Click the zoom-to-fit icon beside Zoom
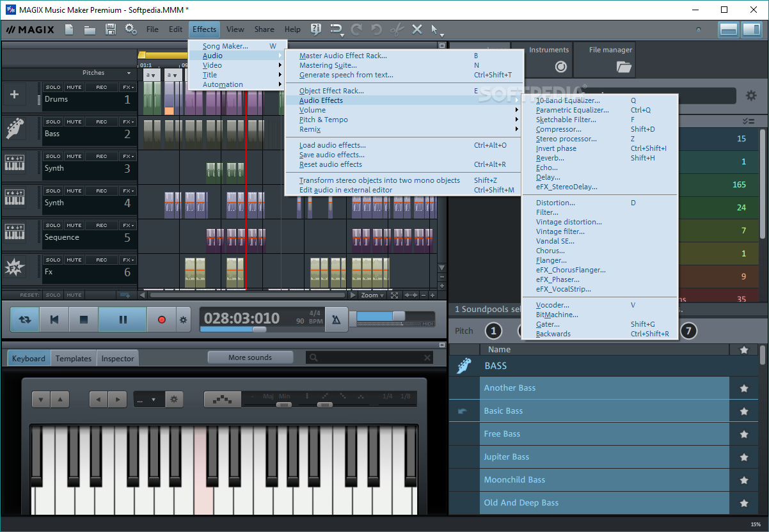This screenshot has width=769, height=532. point(394,295)
